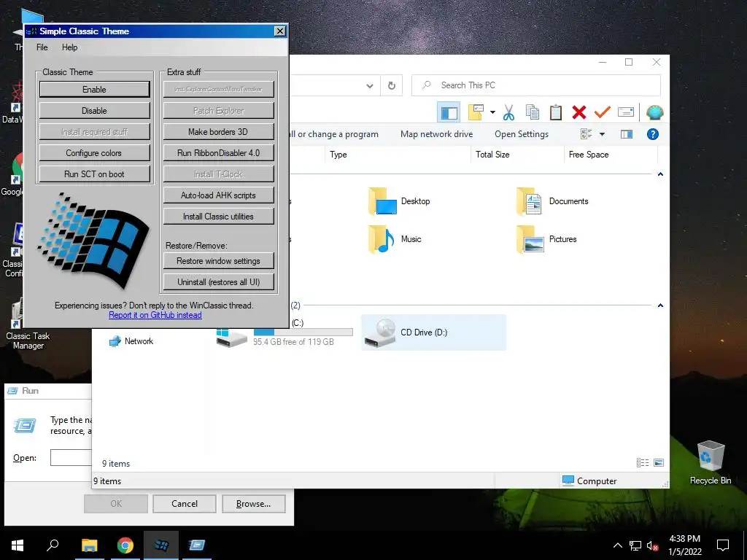Click the Make borders 3D button
The image size is (747, 560).
[x=219, y=132]
